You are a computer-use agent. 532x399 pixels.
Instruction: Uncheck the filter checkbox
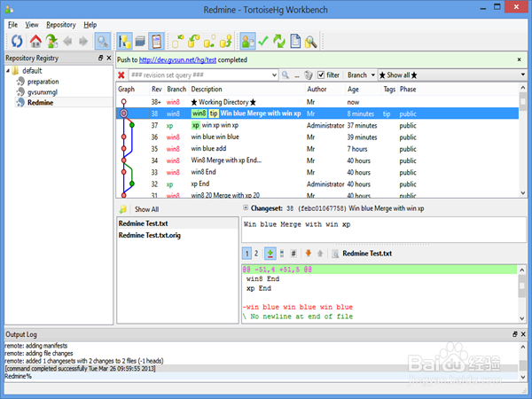[x=321, y=75]
